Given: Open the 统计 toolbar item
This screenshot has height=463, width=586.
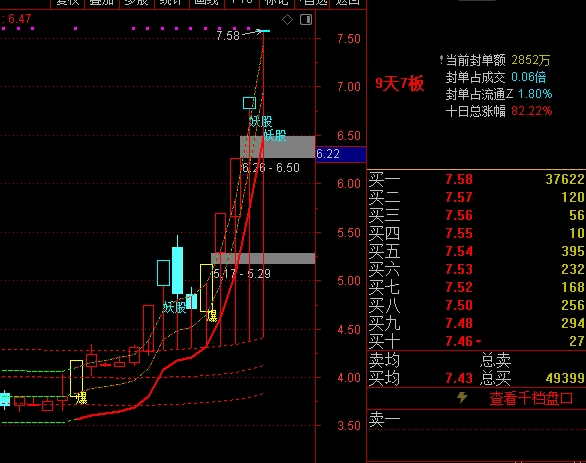Looking at the screenshot, I should tap(171, 2).
